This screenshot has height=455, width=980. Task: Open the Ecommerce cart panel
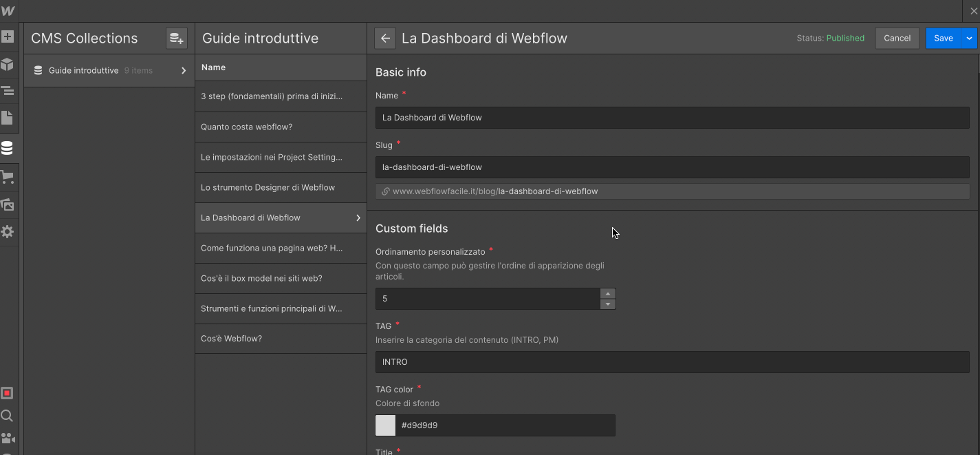point(8,178)
